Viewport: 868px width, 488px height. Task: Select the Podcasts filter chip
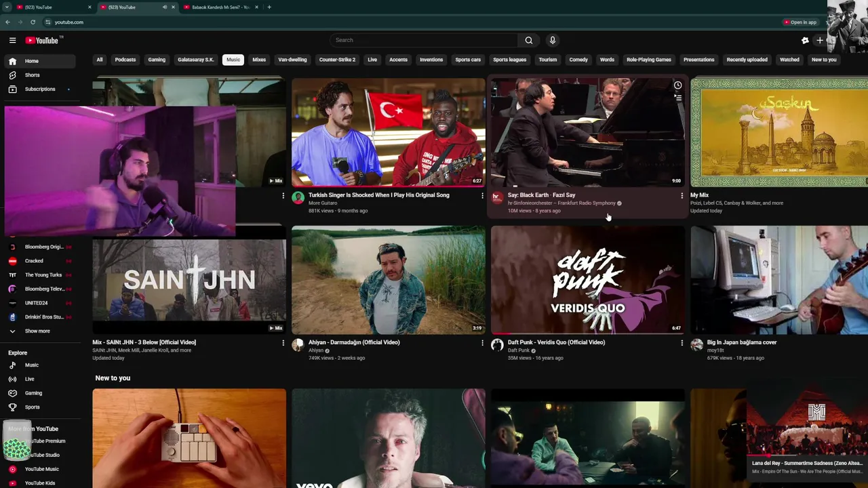[125, 60]
